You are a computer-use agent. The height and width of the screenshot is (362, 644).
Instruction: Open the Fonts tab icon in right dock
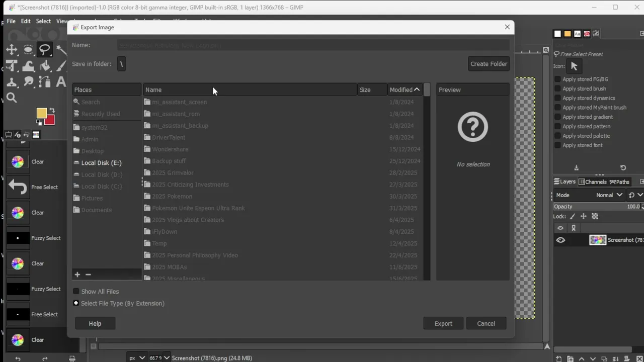click(x=577, y=34)
